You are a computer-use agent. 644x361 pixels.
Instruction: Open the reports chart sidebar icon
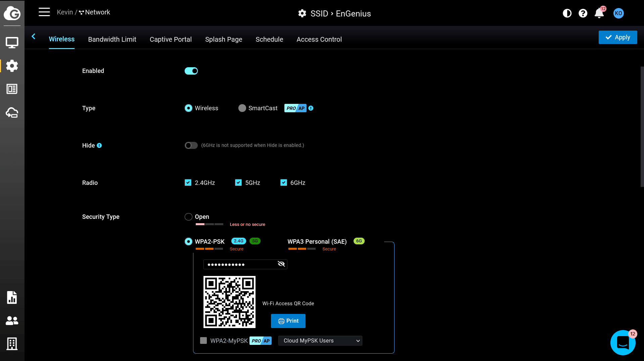pyautogui.click(x=12, y=297)
